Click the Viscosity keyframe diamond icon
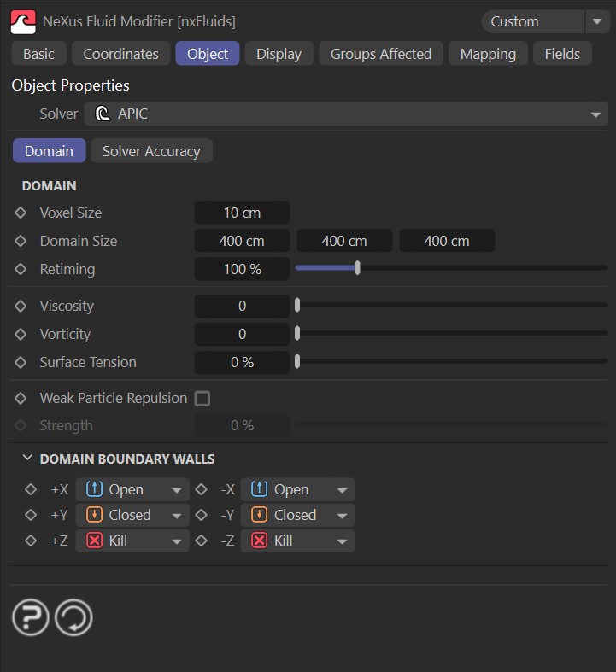 coord(21,306)
